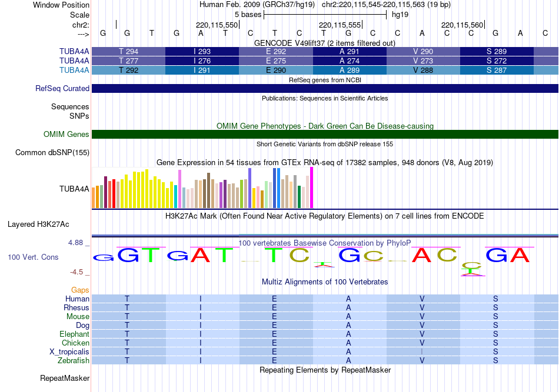Click TUBA4A label beside the GTEx bar chart
Image resolution: width=559 pixels, height=392 pixels.
(x=74, y=189)
